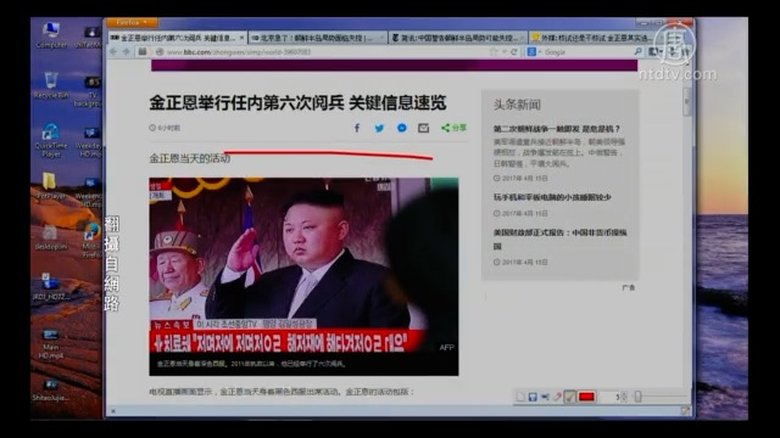This screenshot has height=438, width=780.
Task: Share the article on Facebook
Action: tap(358, 128)
